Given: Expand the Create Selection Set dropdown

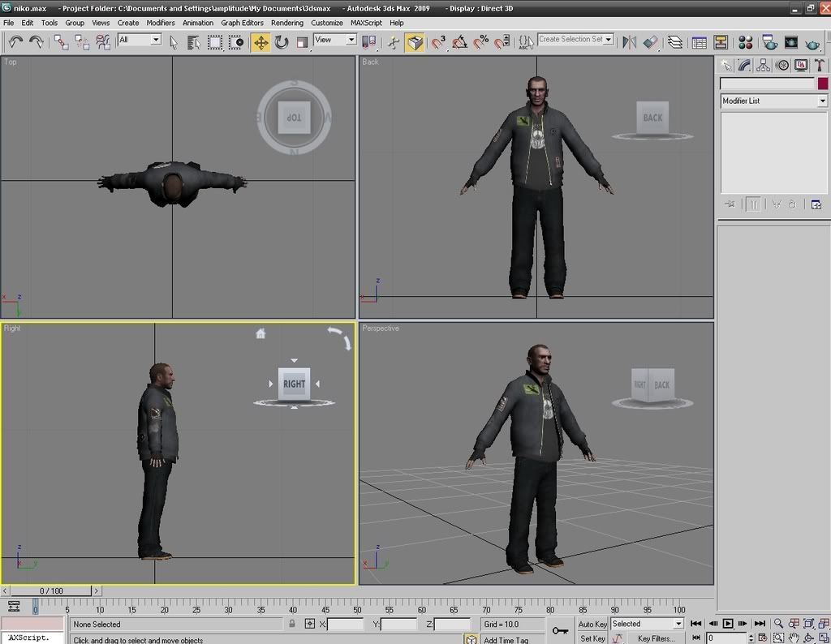Looking at the screenshot, I should click(x=609, y=39).
